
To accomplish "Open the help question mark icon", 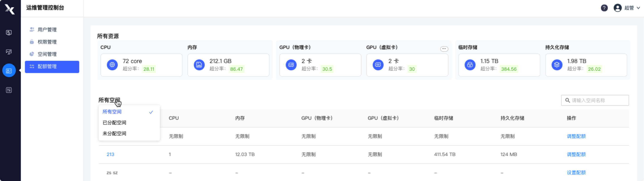I will pos(604,8).
